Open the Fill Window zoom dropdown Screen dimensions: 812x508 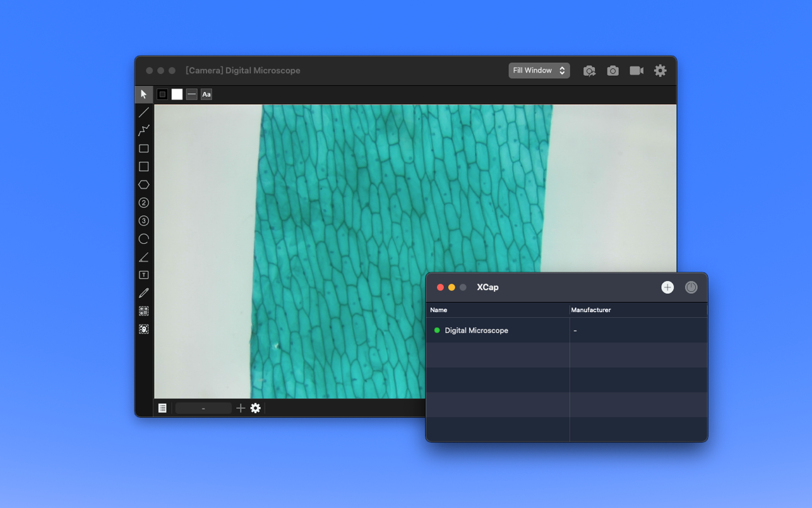pos(539,71)
